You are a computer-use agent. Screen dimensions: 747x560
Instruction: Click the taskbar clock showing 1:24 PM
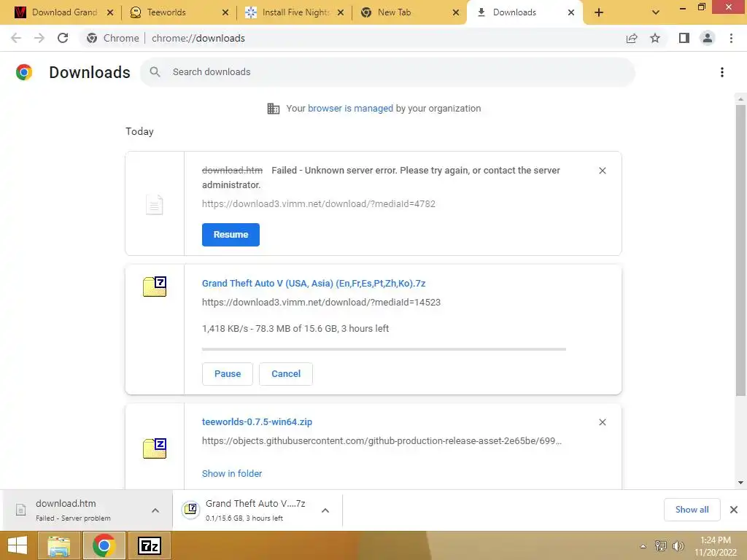point(715,546)
